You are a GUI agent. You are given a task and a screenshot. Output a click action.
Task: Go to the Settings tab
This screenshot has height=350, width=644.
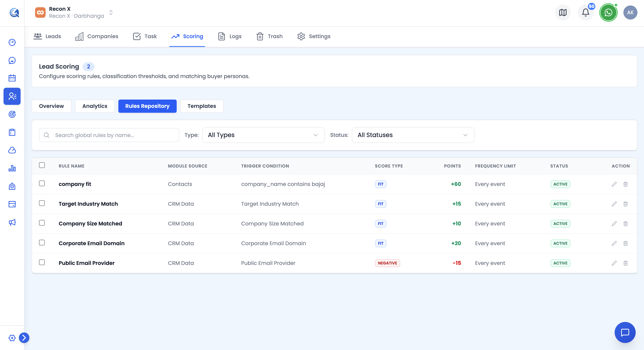[x=314, y=36]
